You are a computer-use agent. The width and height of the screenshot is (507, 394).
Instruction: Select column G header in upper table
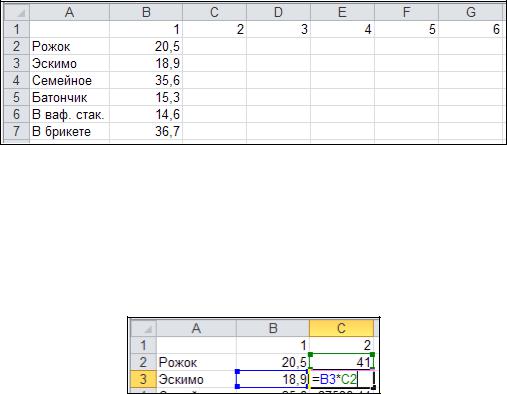[x=471, y=12]
